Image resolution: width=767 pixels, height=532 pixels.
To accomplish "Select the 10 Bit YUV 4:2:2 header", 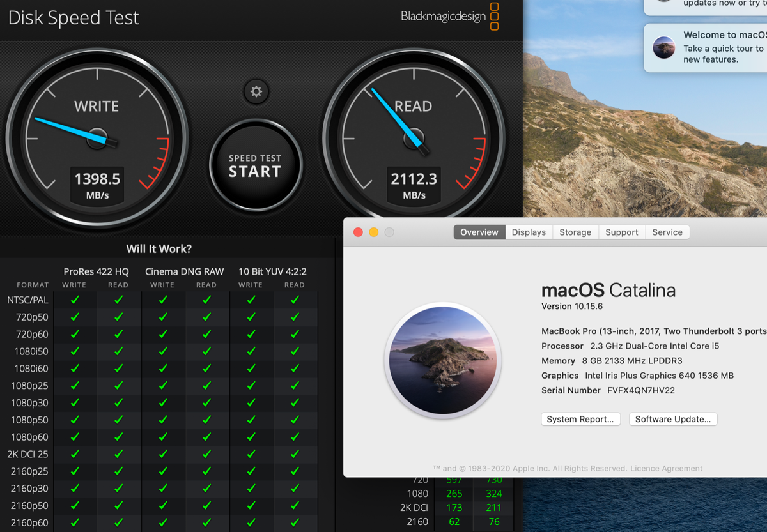I will [272, 271].
